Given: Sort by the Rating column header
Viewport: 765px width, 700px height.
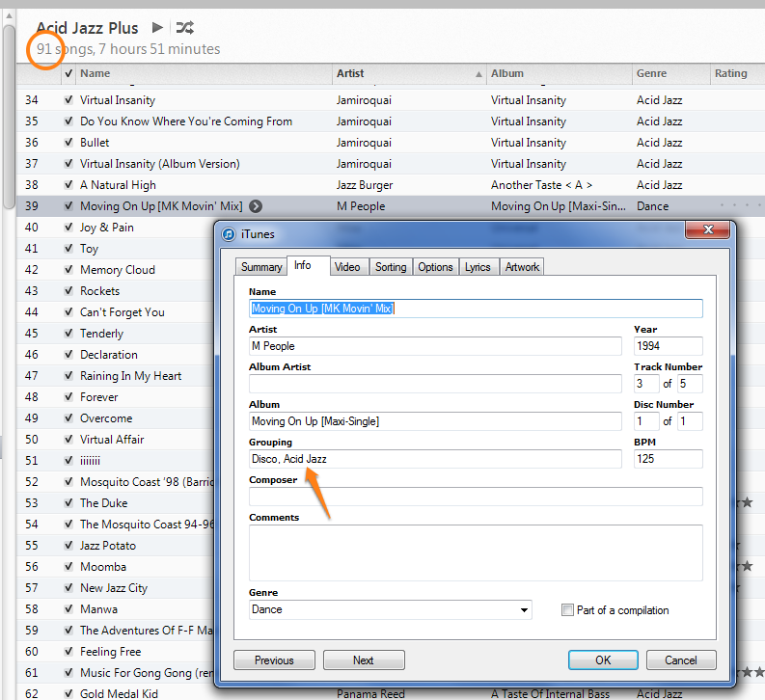Looking at the screenshot, I should click(737, 73).
